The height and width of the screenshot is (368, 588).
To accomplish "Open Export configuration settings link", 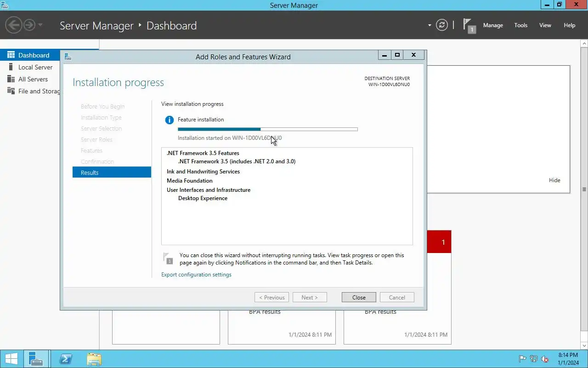I will click(x=196, y=275).
